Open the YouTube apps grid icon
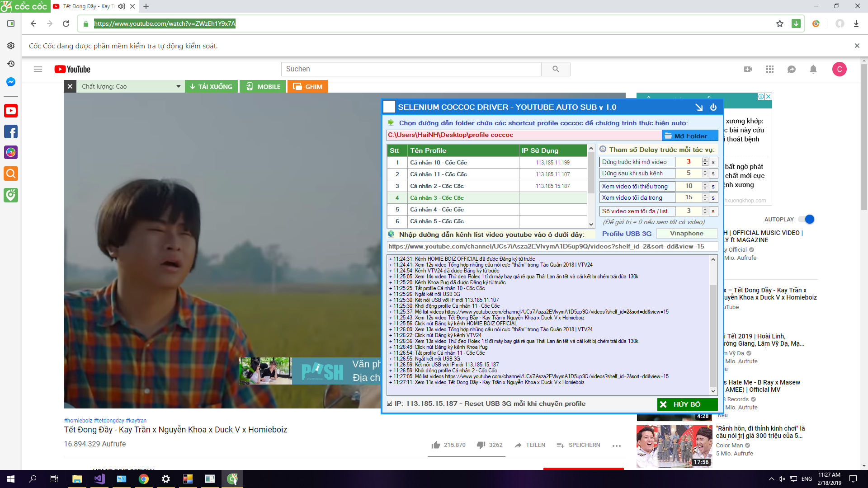 pyautogui.click(x=770, y=69)
